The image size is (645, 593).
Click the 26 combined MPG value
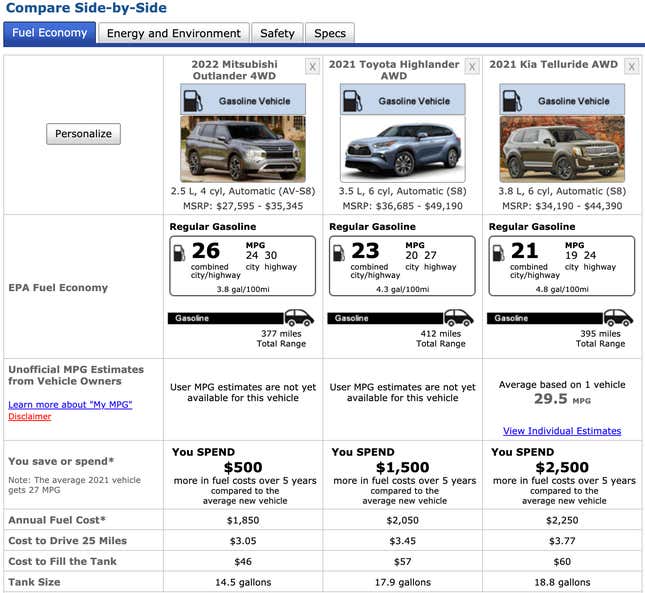pos(206,251)
